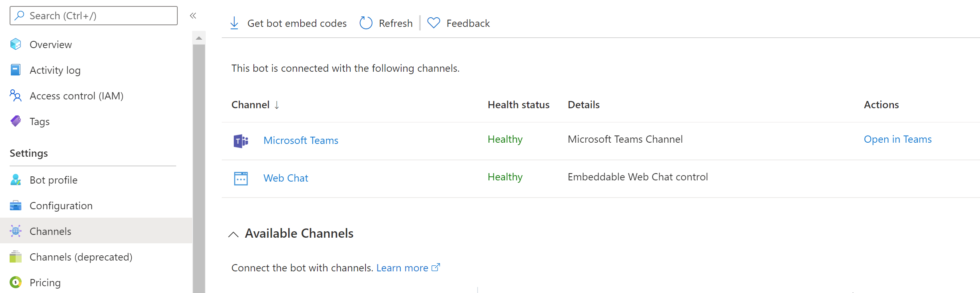
Task: Click the Available Channels heading
Action: click(299, 233)
